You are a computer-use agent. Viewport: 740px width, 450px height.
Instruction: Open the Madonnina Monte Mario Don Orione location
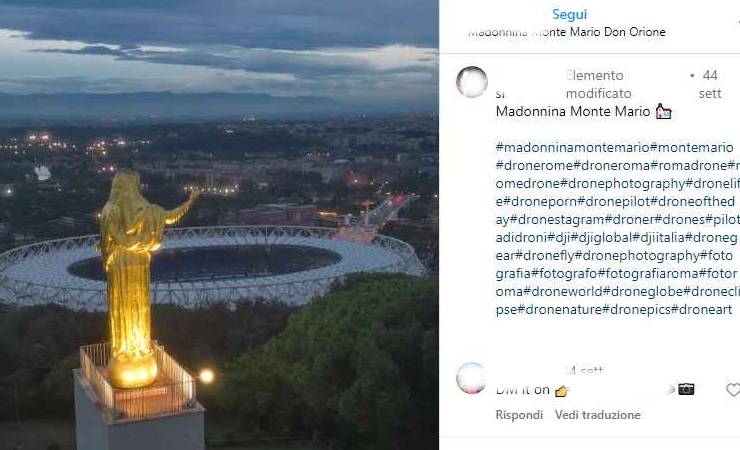567,32
